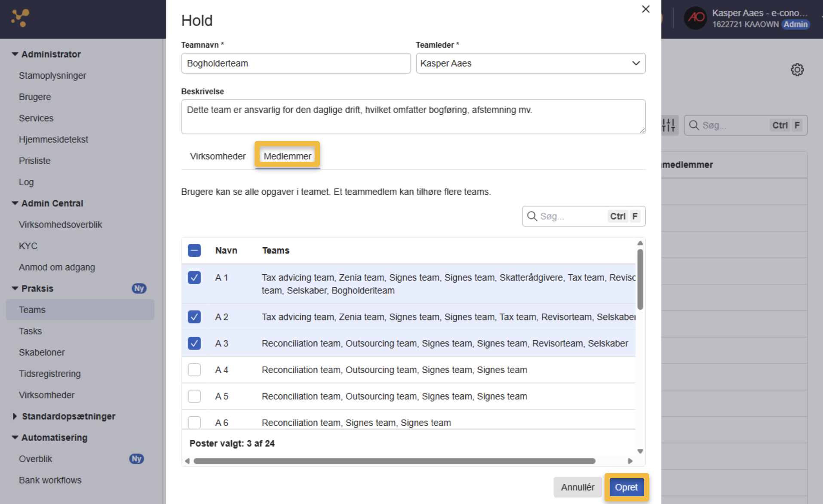Click the Annullér button
Screen dimensions: 823x504
coord(577,487)
